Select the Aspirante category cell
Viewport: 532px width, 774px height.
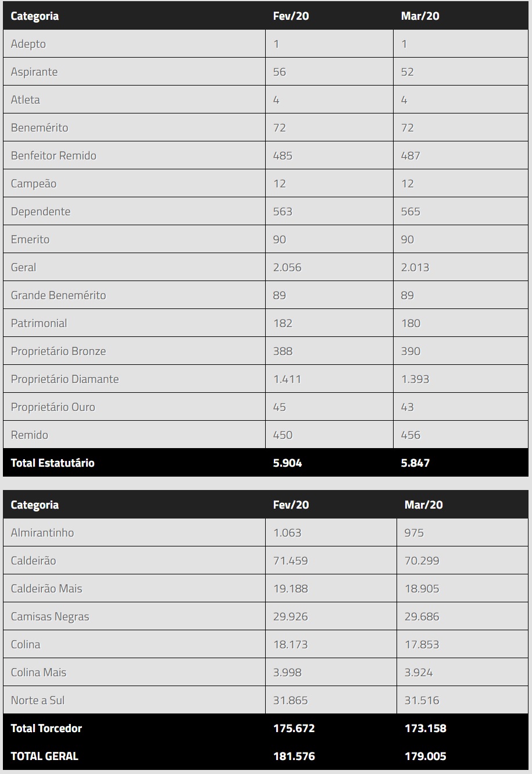tap(34, 72)
